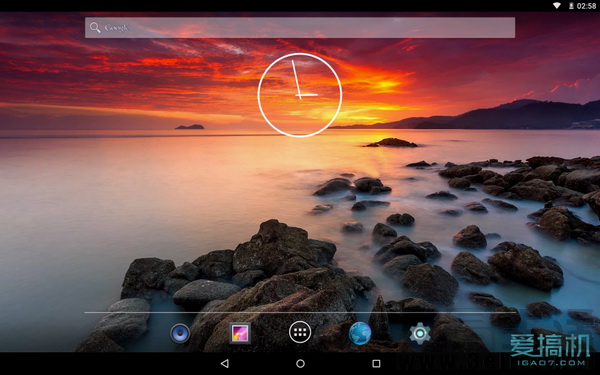Click the clock widget's short hour hand

point(307,95)
